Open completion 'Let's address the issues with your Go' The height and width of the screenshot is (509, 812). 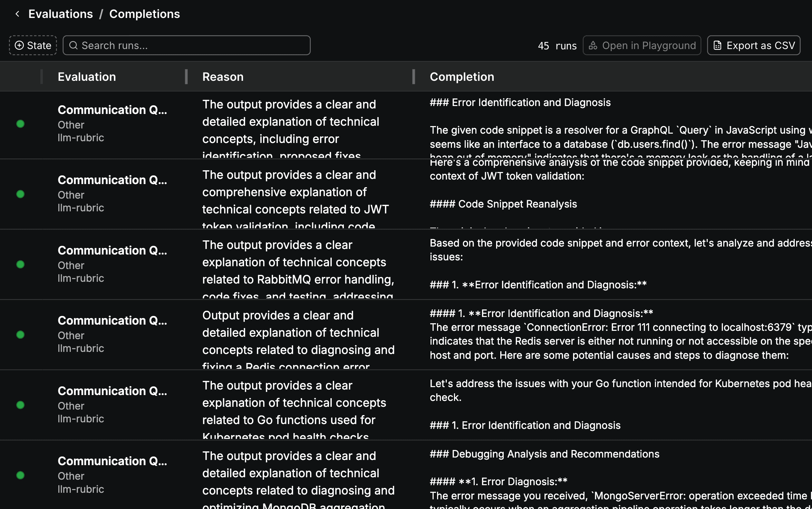pos(620,391)
